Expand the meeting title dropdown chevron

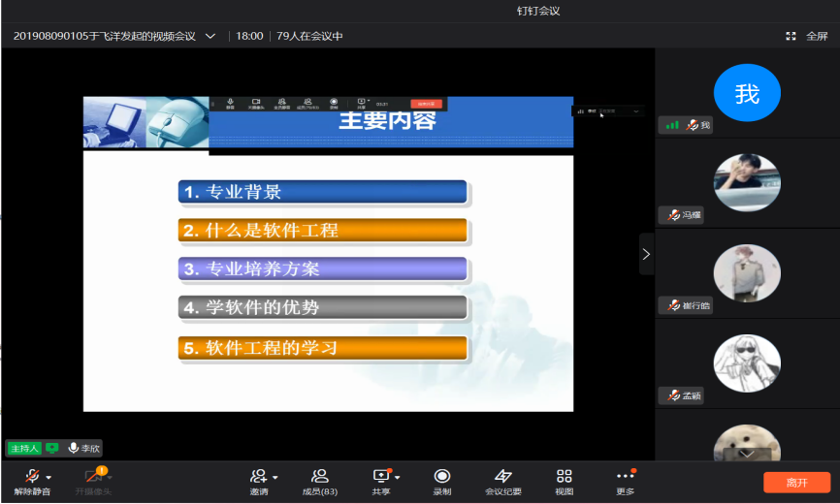tap(210, 36)
